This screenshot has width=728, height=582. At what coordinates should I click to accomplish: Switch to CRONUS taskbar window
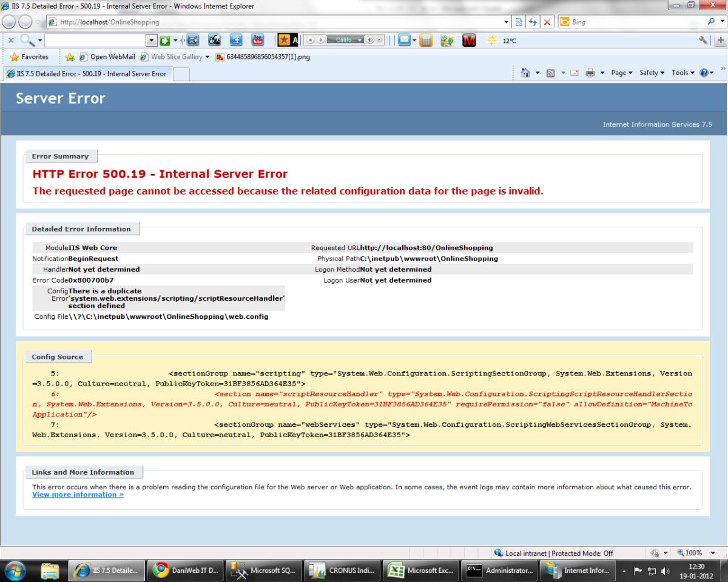click(x=343, y=570)
